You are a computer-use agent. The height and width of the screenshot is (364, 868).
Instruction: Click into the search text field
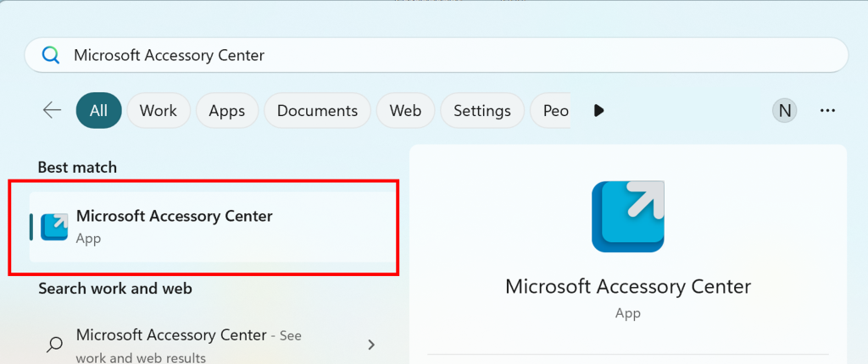[x=424, y=55]
